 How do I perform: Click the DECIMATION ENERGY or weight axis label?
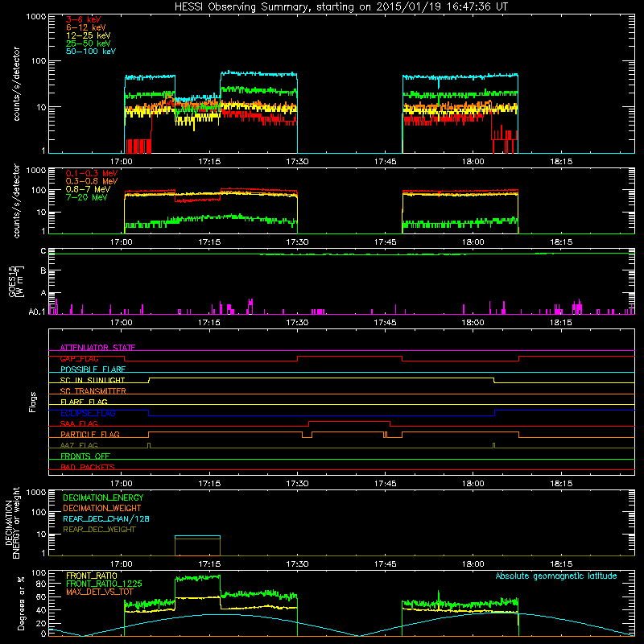[12, 522]
